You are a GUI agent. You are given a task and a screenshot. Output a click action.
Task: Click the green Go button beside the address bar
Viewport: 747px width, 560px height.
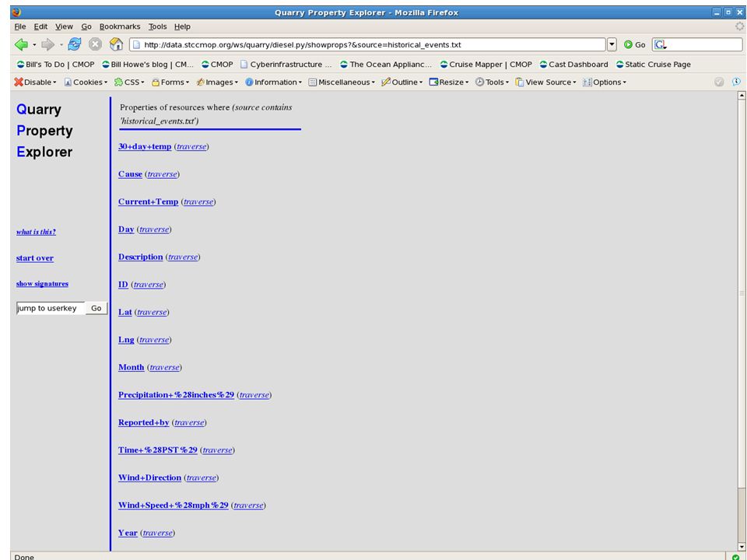635,45
